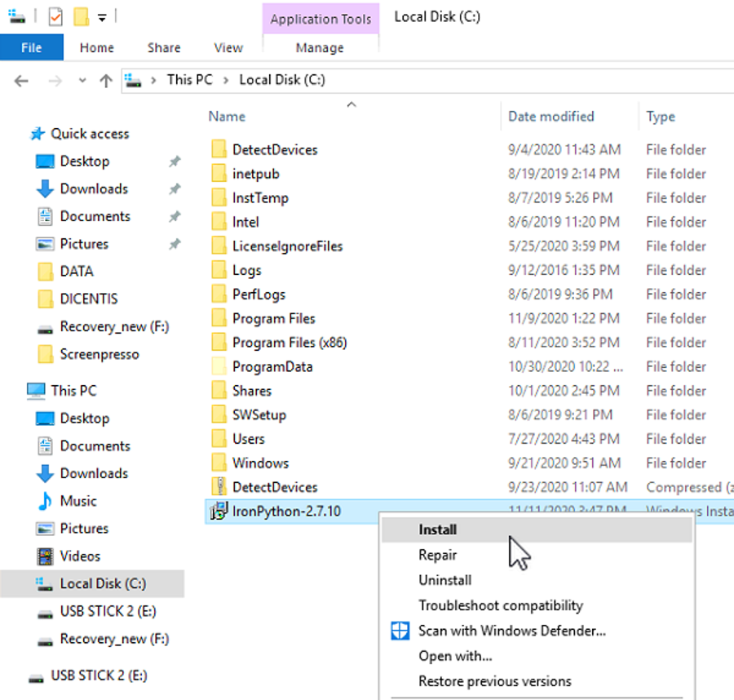Image resolution: width=734 pixels, height=700 pixels.
Task: Select the Intel folder icon
Action: tap(219, 221)
